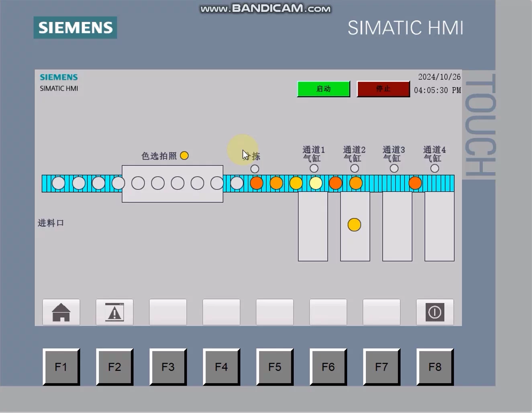Click the date 2024/10/26
This screenshot has width=532, height=413.
pos(439,77)
